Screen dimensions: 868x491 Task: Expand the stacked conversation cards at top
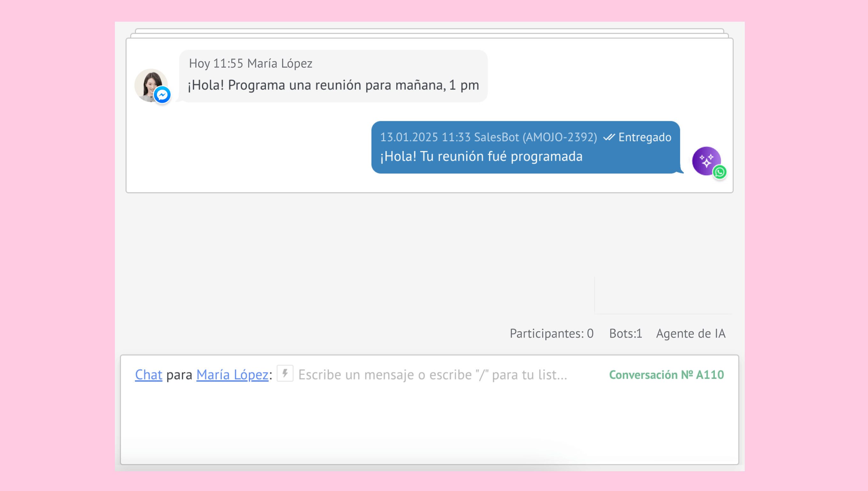point(429,33)
